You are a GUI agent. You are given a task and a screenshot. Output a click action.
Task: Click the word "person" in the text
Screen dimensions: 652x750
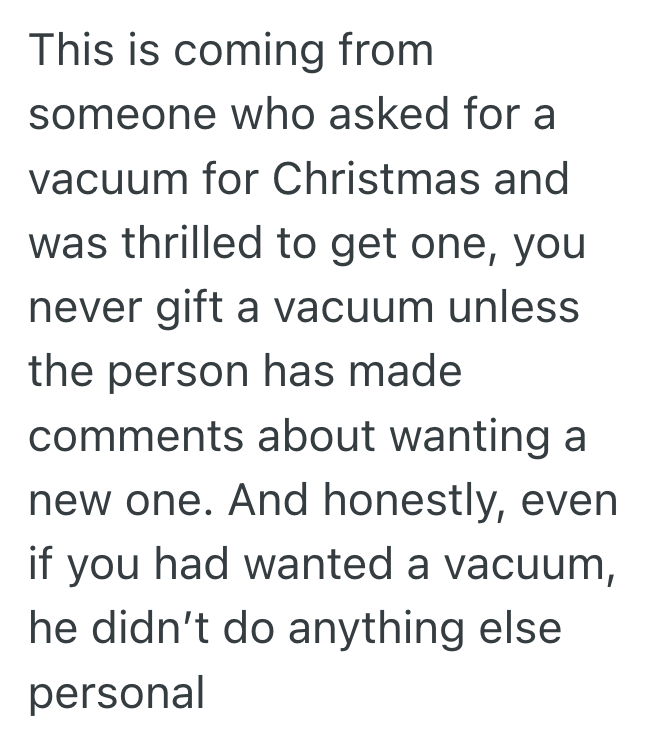point(176,370)
